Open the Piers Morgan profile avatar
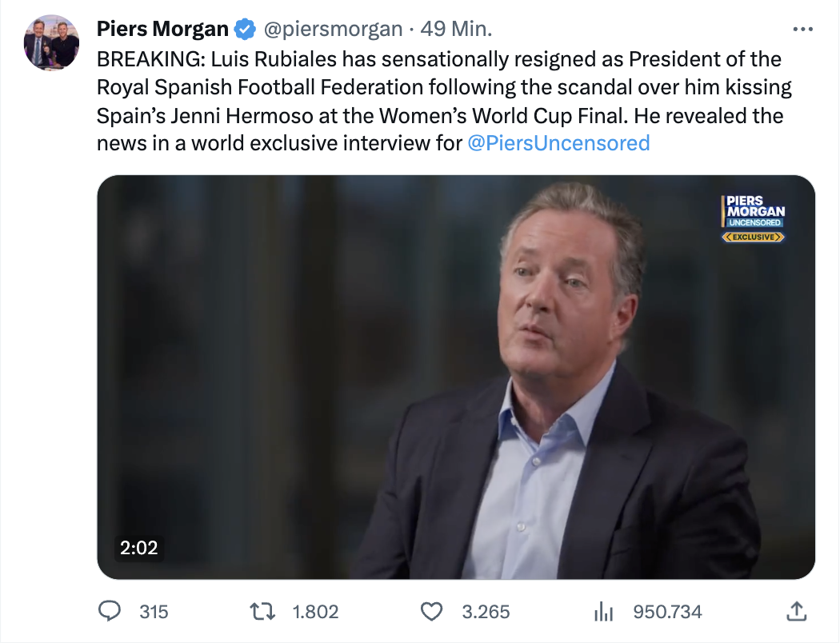 pos(52,42)
